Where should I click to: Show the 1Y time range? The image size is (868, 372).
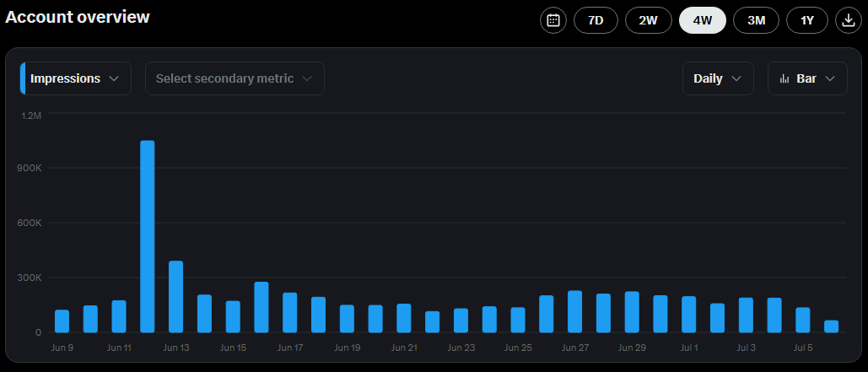coord(807,20)
